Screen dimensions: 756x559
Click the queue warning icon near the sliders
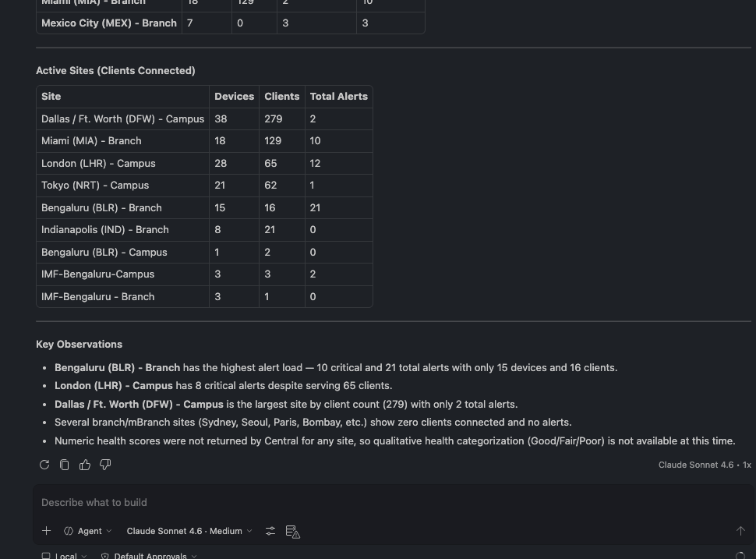[292, 531]
